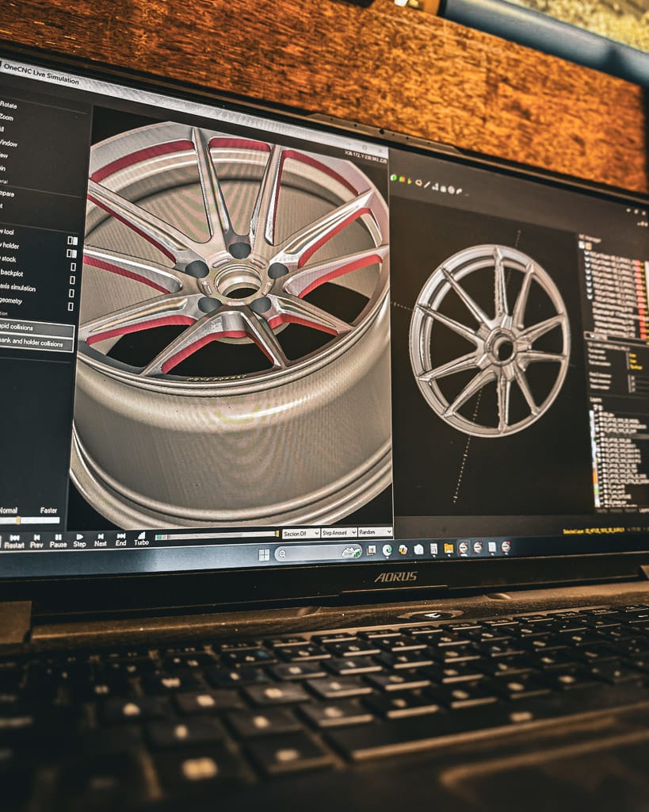
Task: Click the magnifier icon in CAD toolbar
Action: [418, 183]
